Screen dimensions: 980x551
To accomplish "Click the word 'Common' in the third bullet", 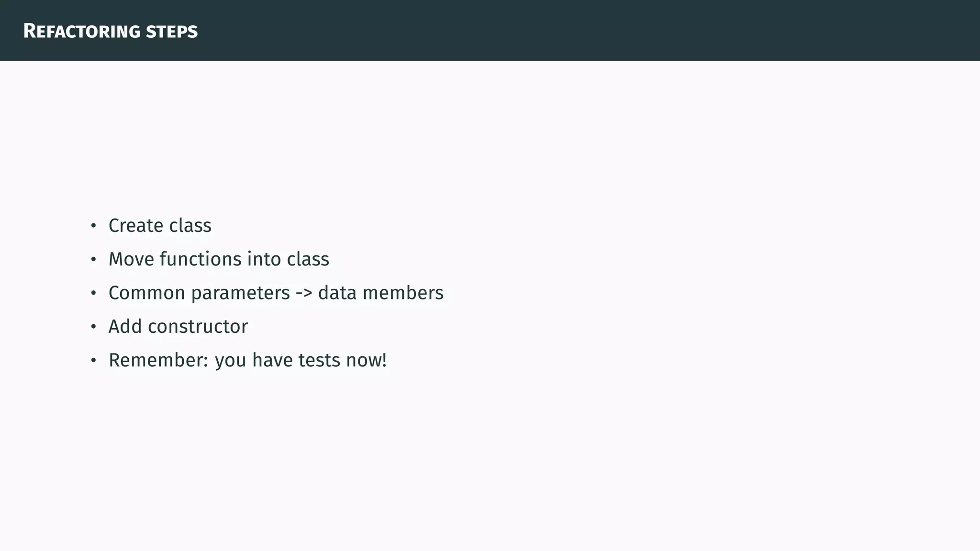I will pyautogui.click(x=147, y=293).
